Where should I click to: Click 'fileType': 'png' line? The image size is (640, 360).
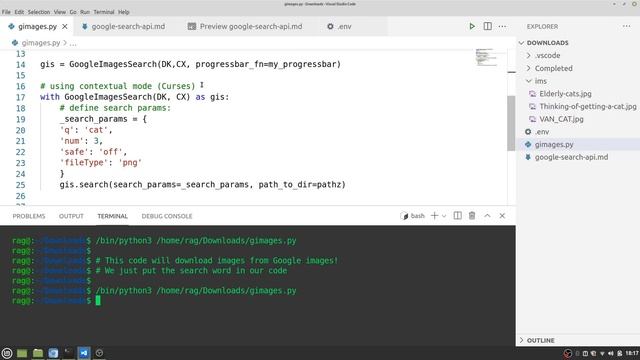pyautogui.click(x=100, y=162)
